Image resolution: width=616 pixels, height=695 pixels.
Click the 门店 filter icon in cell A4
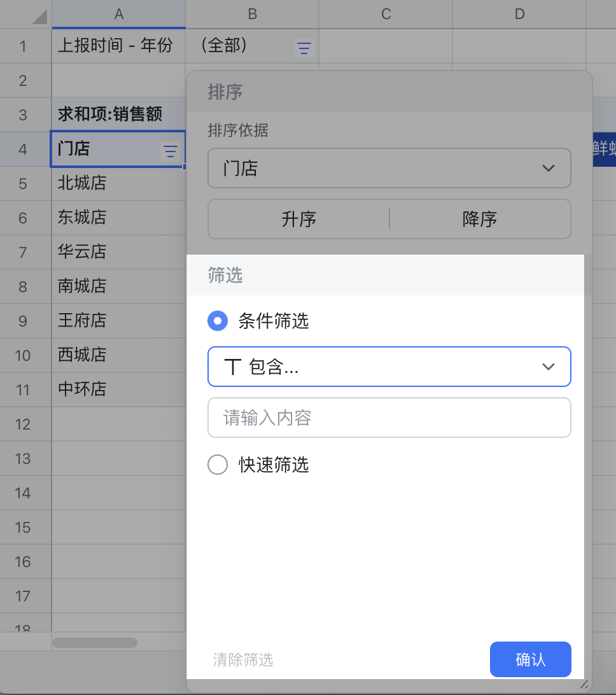170,151
